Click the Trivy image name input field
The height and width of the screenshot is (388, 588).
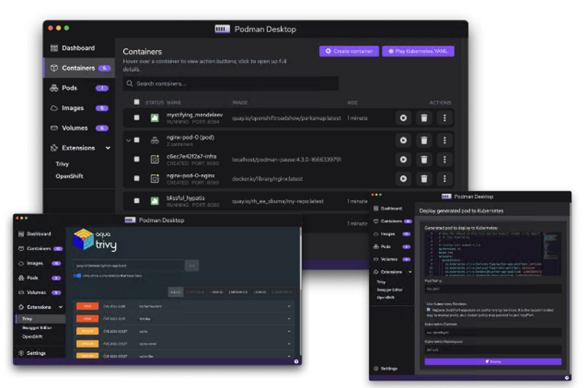128,265
